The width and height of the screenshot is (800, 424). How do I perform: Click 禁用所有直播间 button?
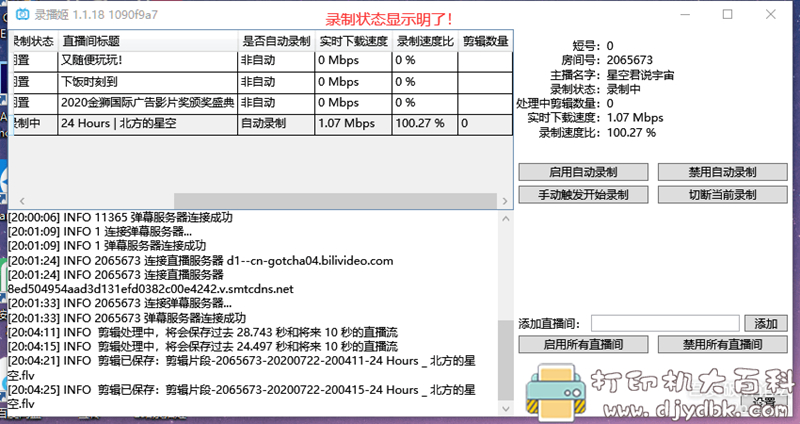(722, 344)
